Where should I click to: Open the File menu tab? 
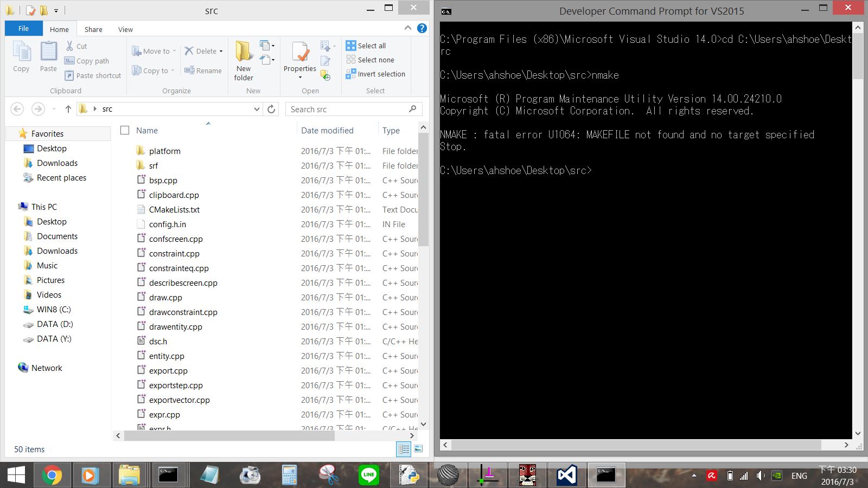[x=23, y=29]
